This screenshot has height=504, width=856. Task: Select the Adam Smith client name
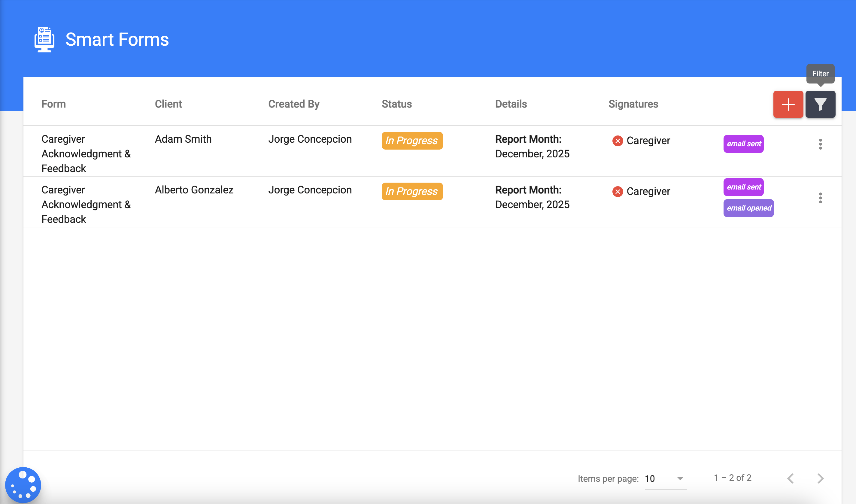[183, 139]
